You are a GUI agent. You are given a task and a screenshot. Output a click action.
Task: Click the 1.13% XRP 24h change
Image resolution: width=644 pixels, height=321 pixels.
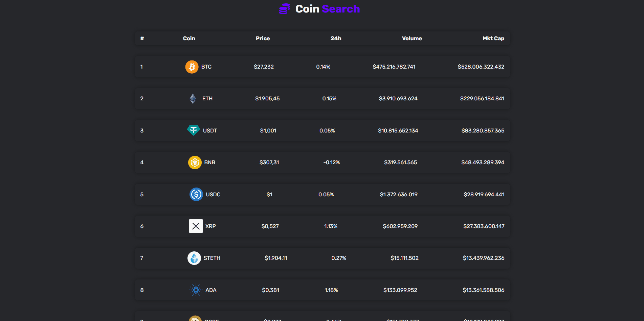coord(331,226)
